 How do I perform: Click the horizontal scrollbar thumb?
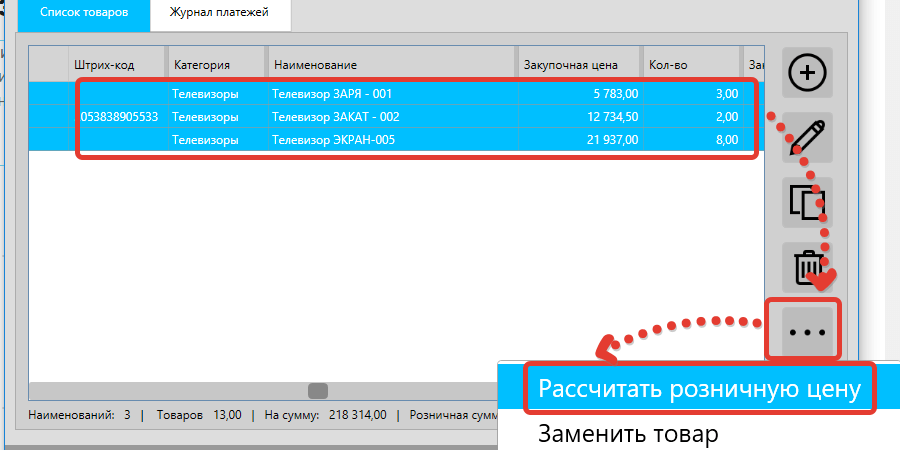click(x=318, y=391)
